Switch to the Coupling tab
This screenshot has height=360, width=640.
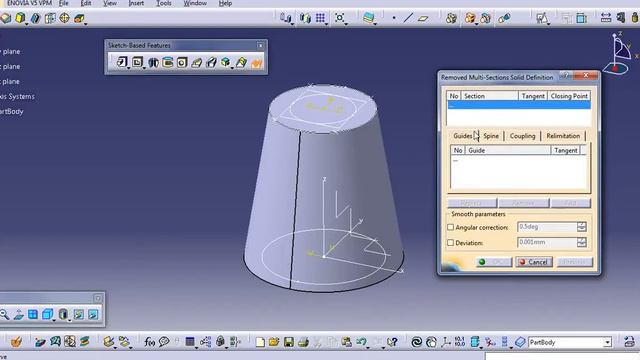coord(522,136)
